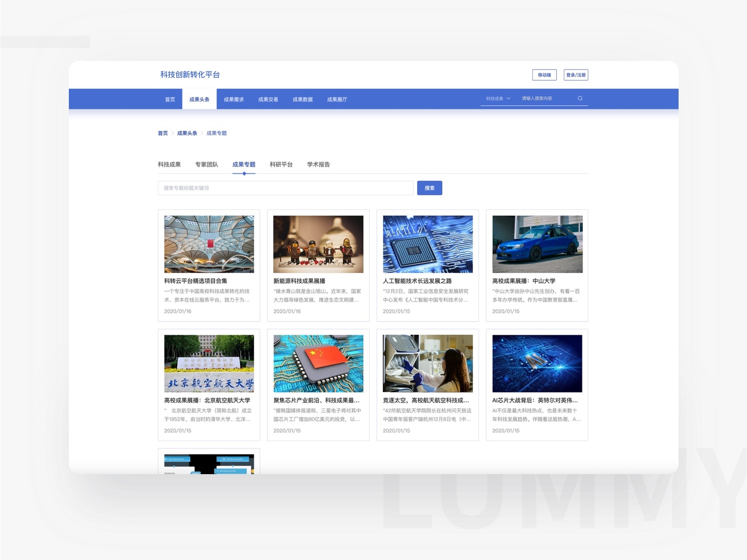Open the 科技成果 search category dropdown
The image size is (747, 560).
point(498,98)
